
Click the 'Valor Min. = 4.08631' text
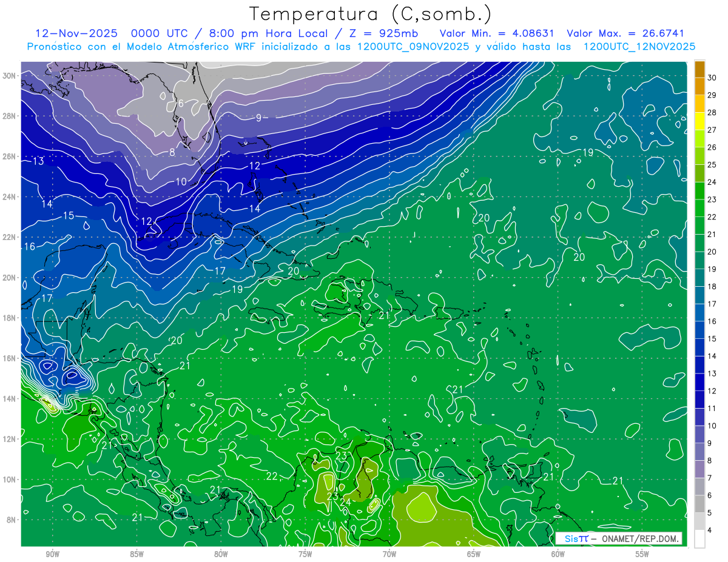(497, 33)
